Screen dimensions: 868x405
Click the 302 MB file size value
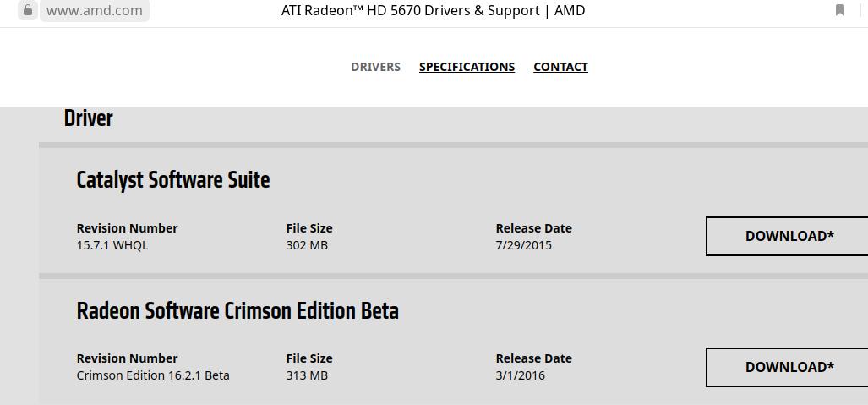coord(307,245)
